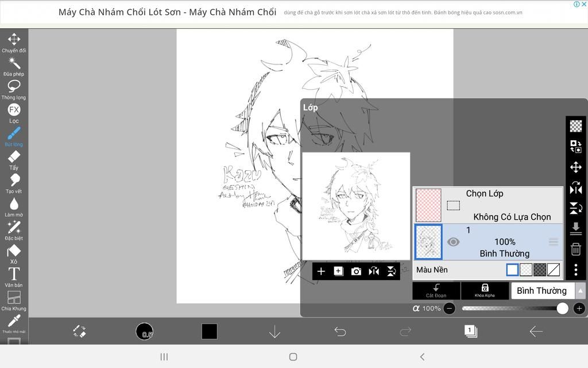Expand blend mode list with arrow
This screenshot has height=368, width=588.
tap(580, 290)
